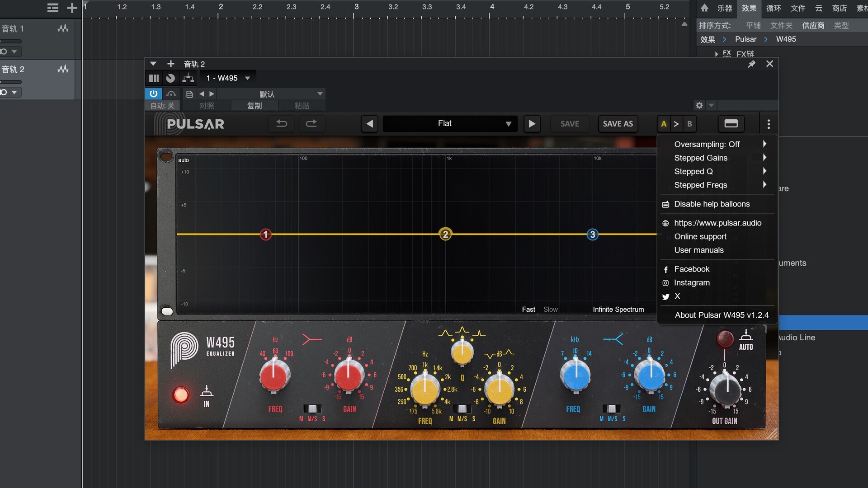Flip the high band M/S switch
This screenshot has height=488, width=868.
612,409
